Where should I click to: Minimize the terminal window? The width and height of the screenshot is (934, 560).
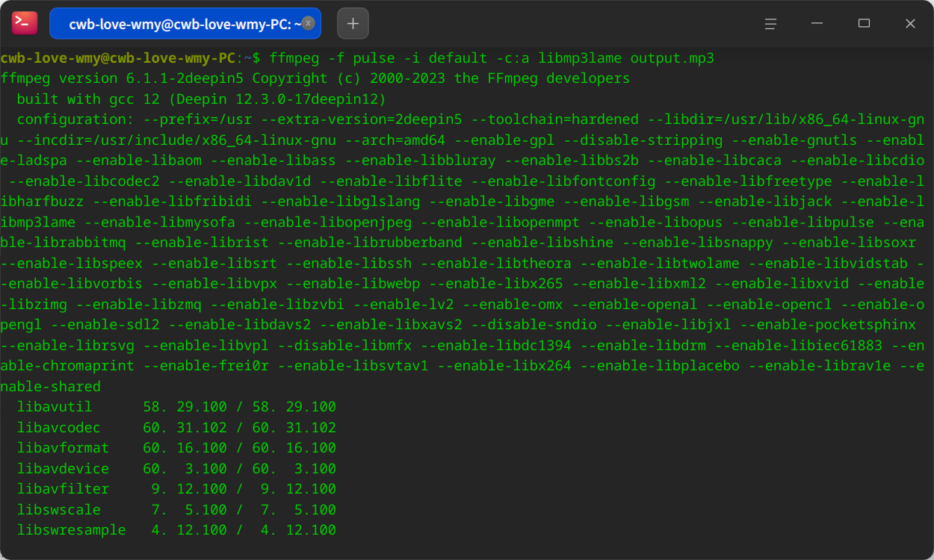click(x=817, y=23)
